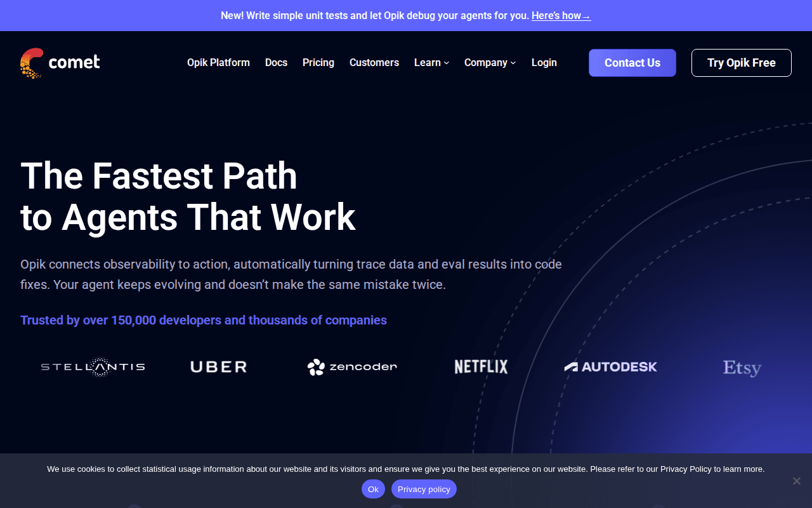The height and width of the screenshot is (508, 812).
Task: Click the "The Fastest Path to Agents That Work" headline
Action: [x=188, y=196]
